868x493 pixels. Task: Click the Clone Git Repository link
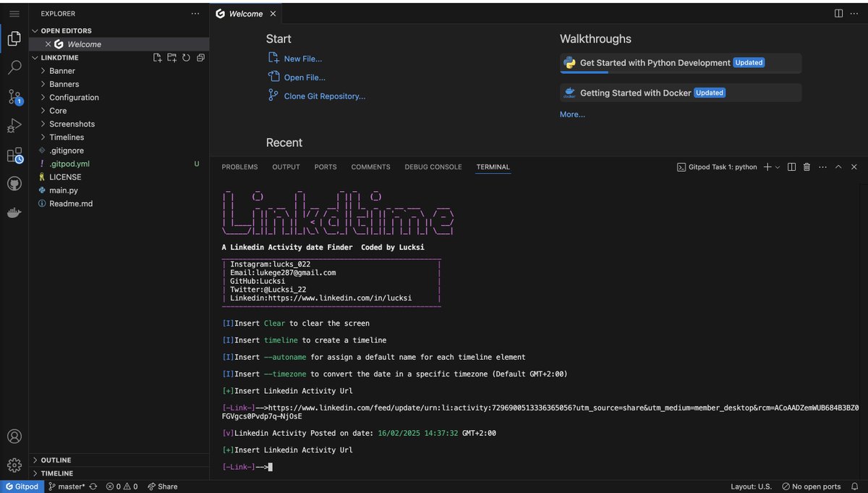(x=325, y=96)
